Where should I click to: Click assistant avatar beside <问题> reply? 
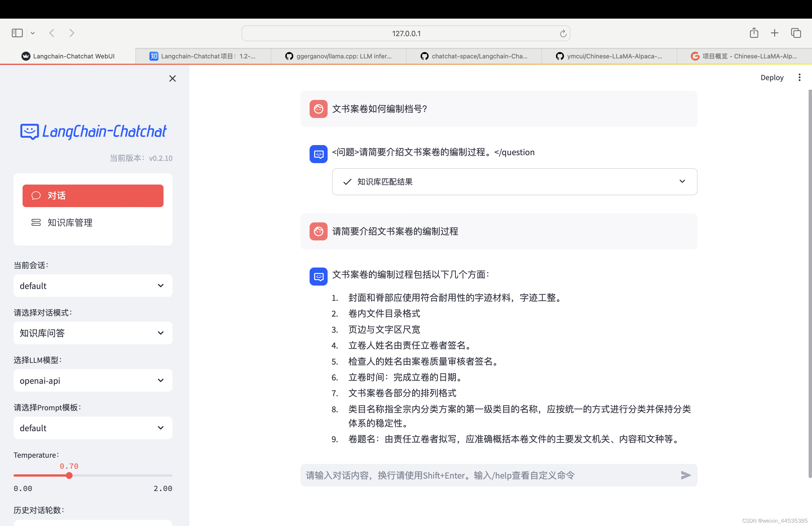(x=318, y=154)
